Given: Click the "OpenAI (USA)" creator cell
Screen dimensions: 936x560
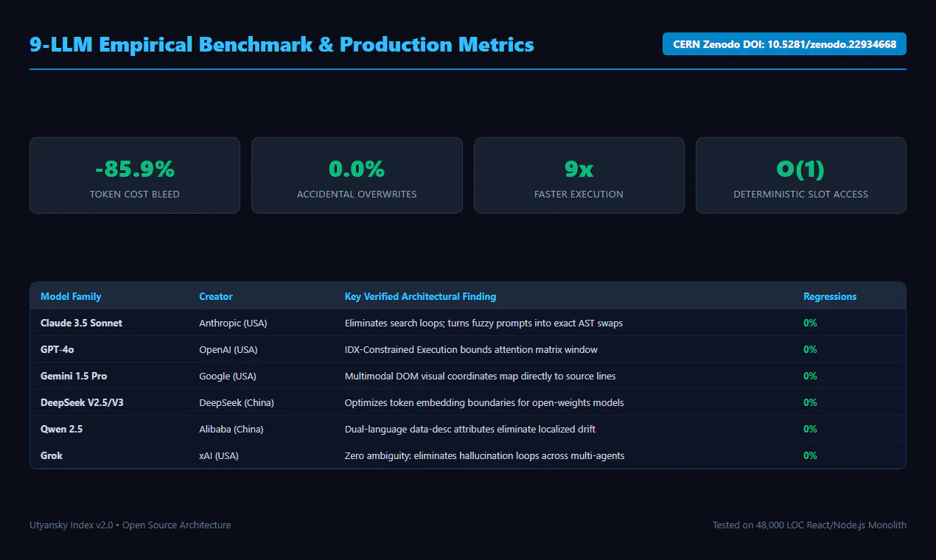Looking at the screenshot, I should point(228,349).
